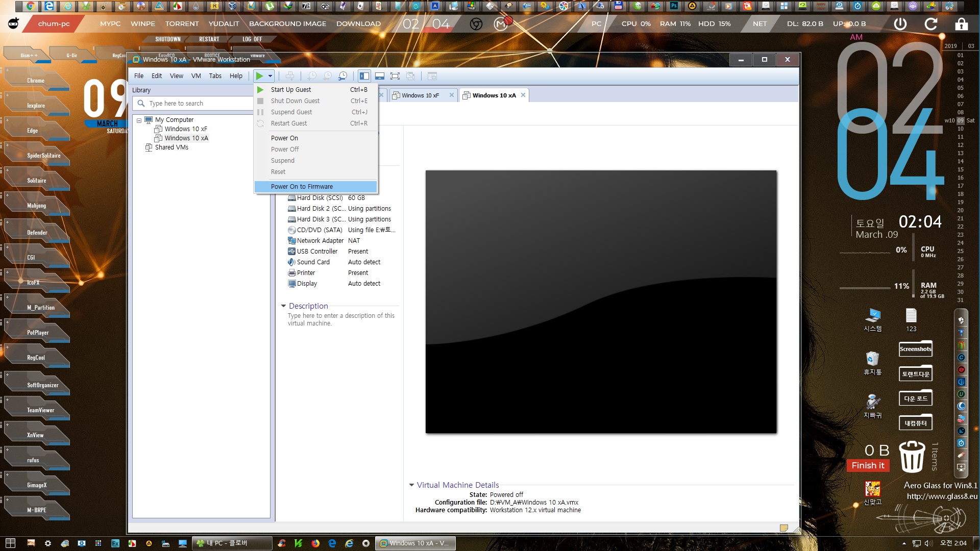Screen dimensions: 980x551
Task: Open the File menu
Action: [x=139, y=76]
